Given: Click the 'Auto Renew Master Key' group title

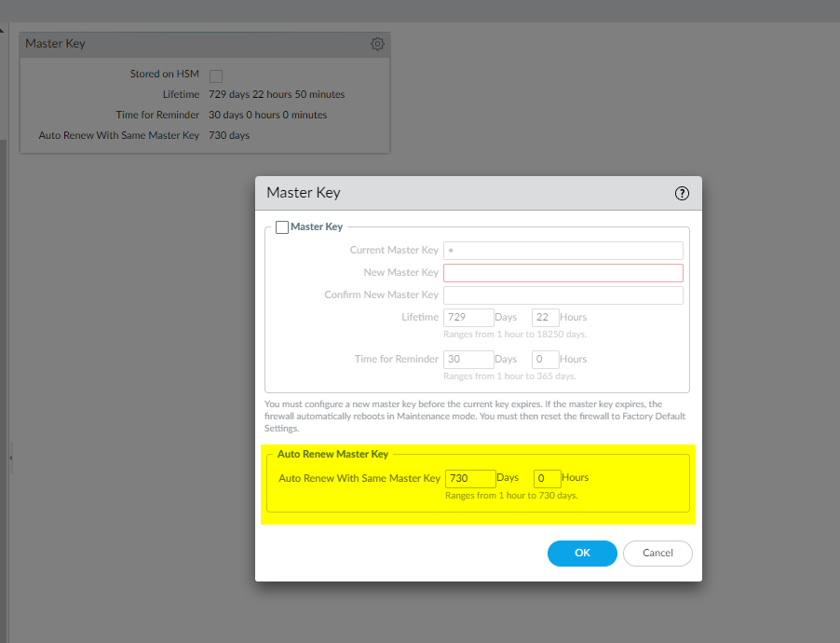Looking at the screenshot, I should tap(332, 454).
